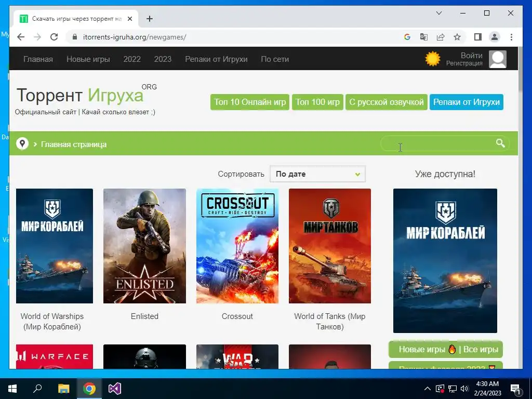Open the browser side panel icon

coord(478,37)
